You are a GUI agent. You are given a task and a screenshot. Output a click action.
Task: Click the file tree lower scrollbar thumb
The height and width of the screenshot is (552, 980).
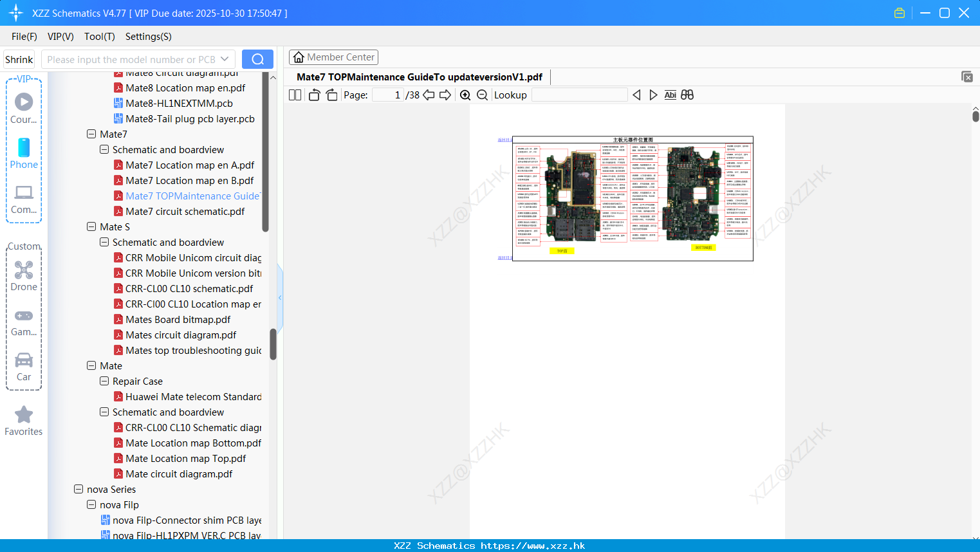click(273, 345)
